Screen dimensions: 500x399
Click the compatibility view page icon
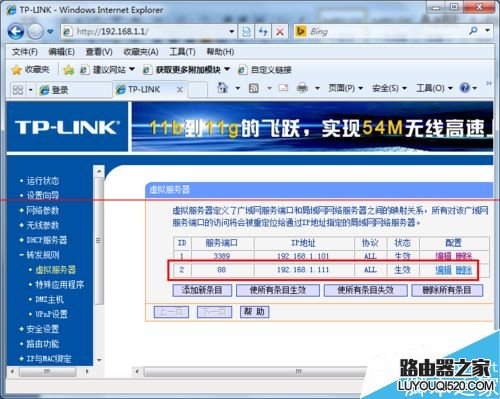(x=246, y=32)
